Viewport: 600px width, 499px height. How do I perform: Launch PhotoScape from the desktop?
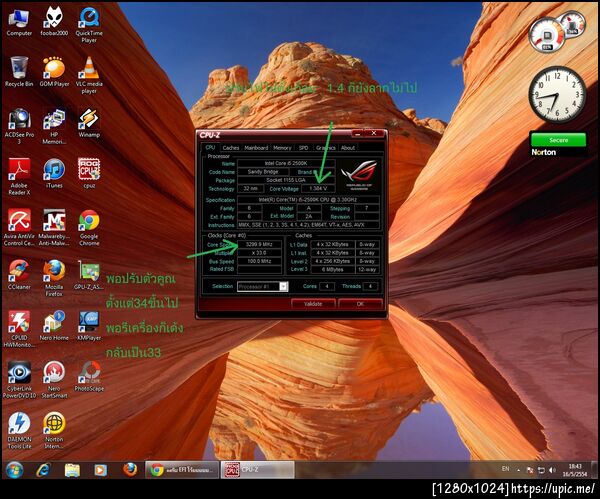tap(89, 377)
